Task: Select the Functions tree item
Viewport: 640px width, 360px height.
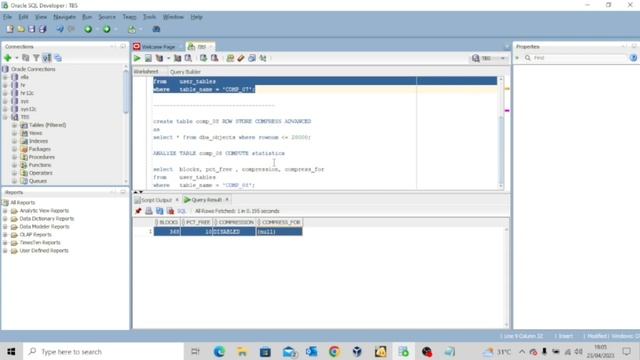Action: tap(40, 165)
